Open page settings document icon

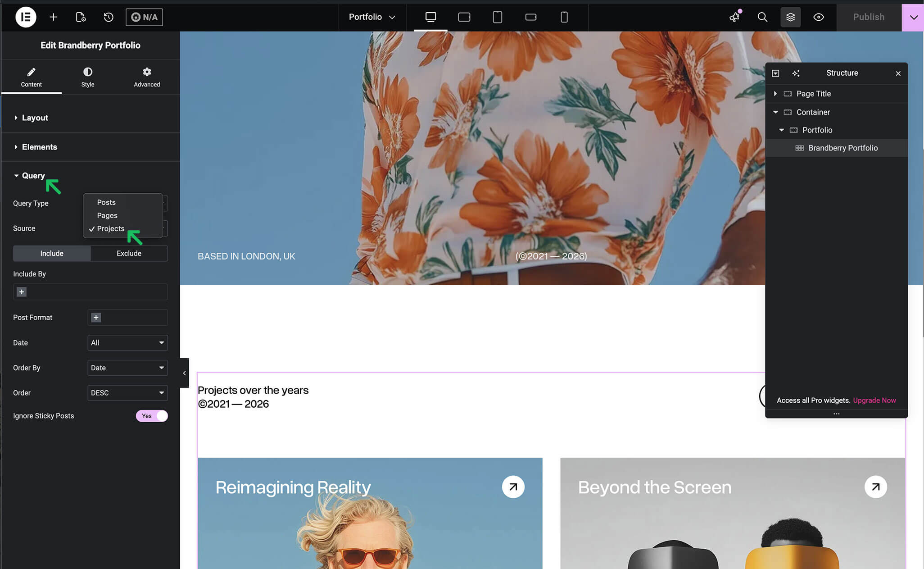[81, 17]
